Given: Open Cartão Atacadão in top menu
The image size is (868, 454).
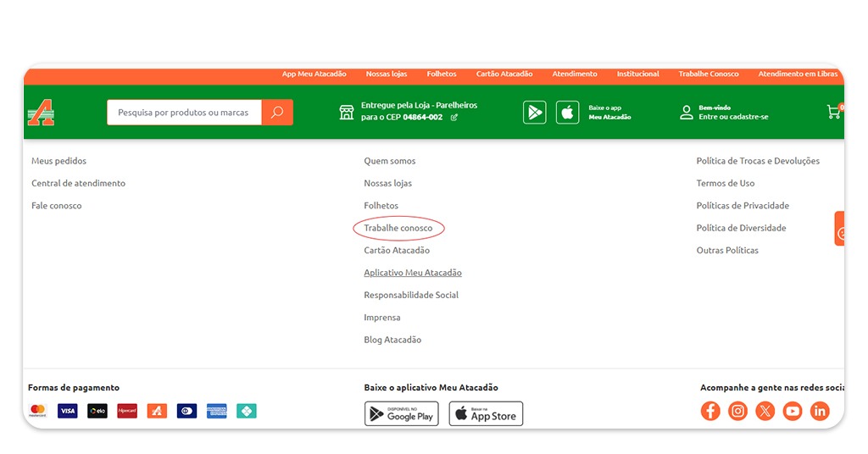Looking at the screenshot, I should (504, 75).
